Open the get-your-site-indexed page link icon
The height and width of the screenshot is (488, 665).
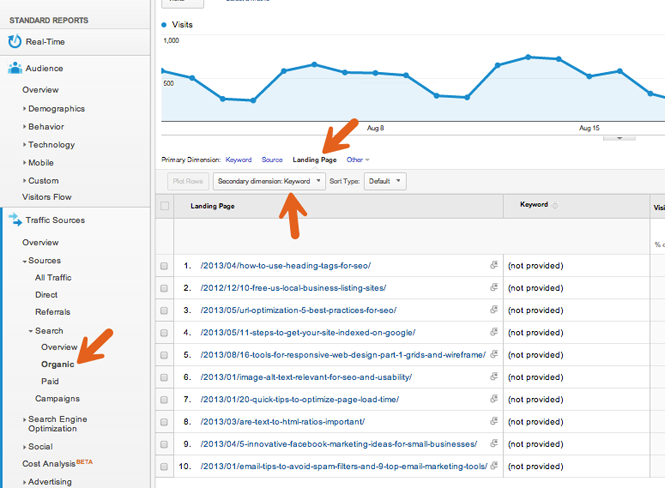click(494, 332)
